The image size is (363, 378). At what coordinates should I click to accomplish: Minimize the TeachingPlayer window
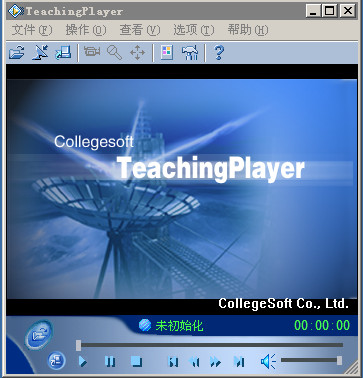(x=313, y=11)
